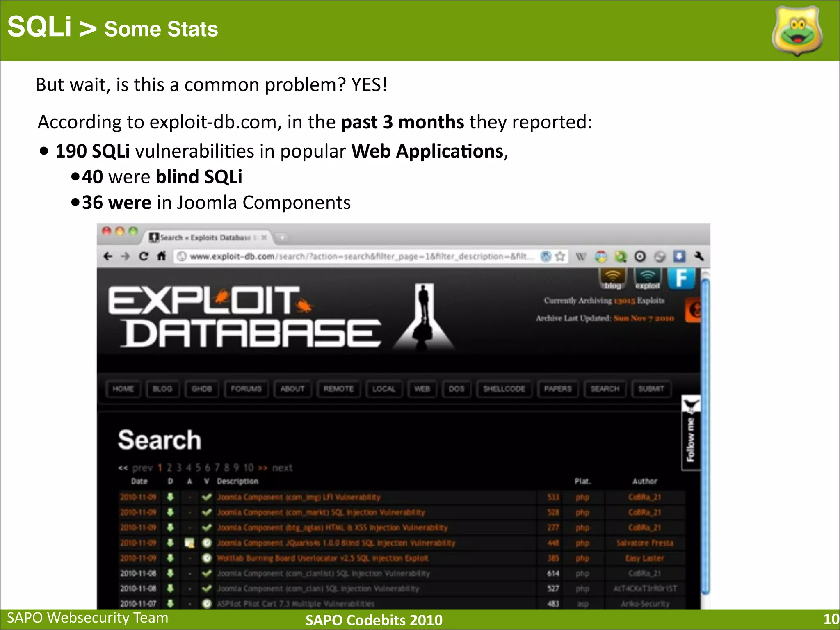The height and width of the screenshot is (630, 840).
Task: Open the WEB nav item
Action: [422, 389]
